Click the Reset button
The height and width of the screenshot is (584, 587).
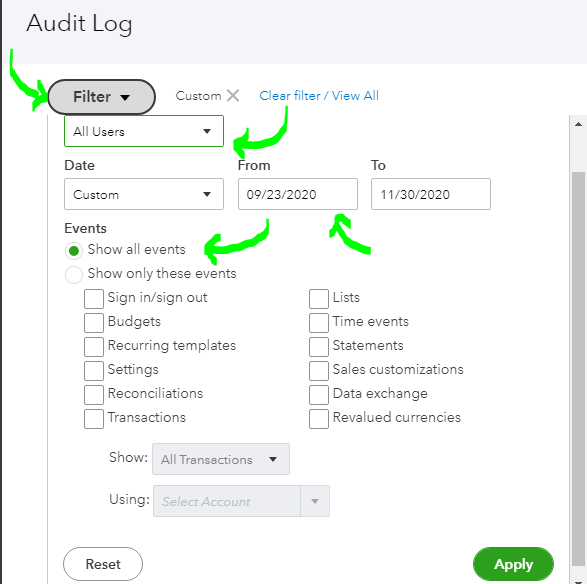coord(103,564)
